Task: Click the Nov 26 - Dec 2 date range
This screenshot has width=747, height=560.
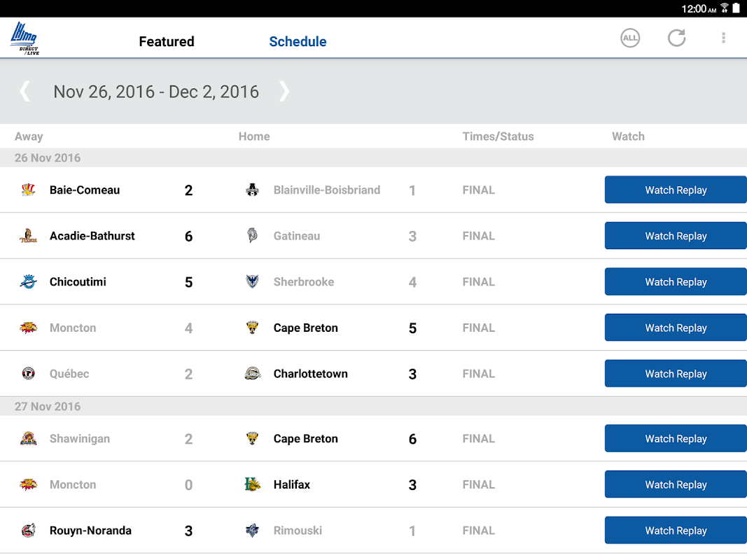Action: pyautogui.click(x=156, y=92)
